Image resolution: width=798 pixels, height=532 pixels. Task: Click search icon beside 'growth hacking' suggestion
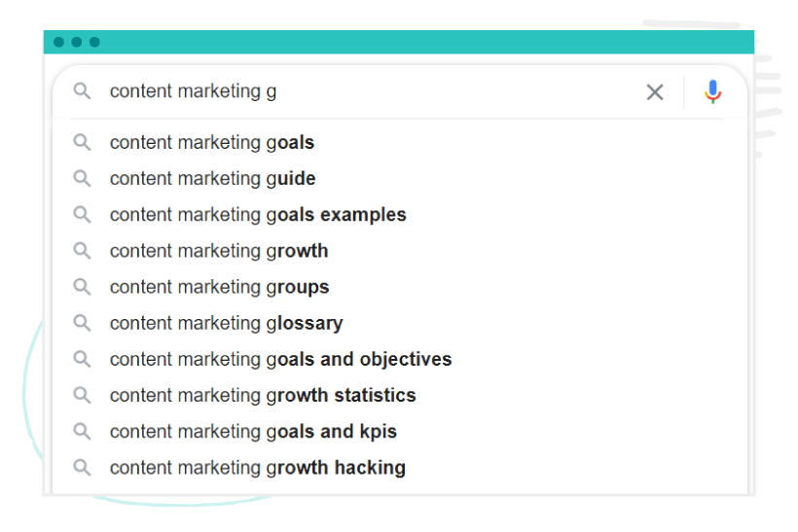click(82, 468)
